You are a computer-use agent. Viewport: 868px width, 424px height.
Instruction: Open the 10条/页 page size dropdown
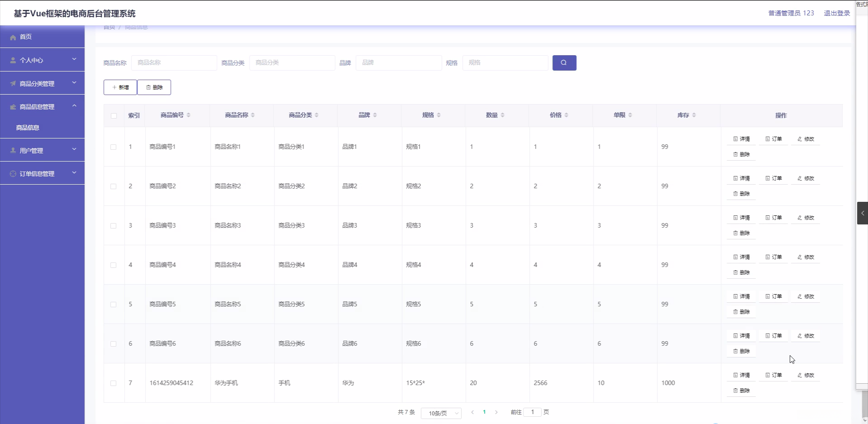pos(441,413)
